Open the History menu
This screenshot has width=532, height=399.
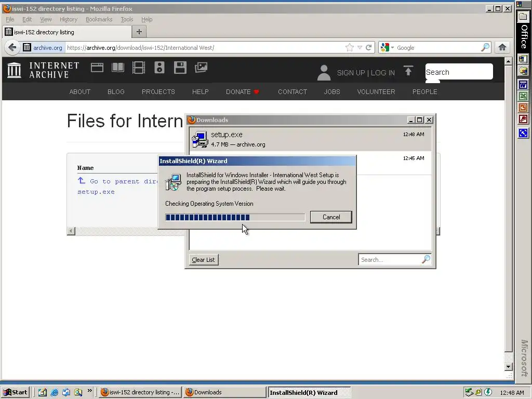pos(69,19)
